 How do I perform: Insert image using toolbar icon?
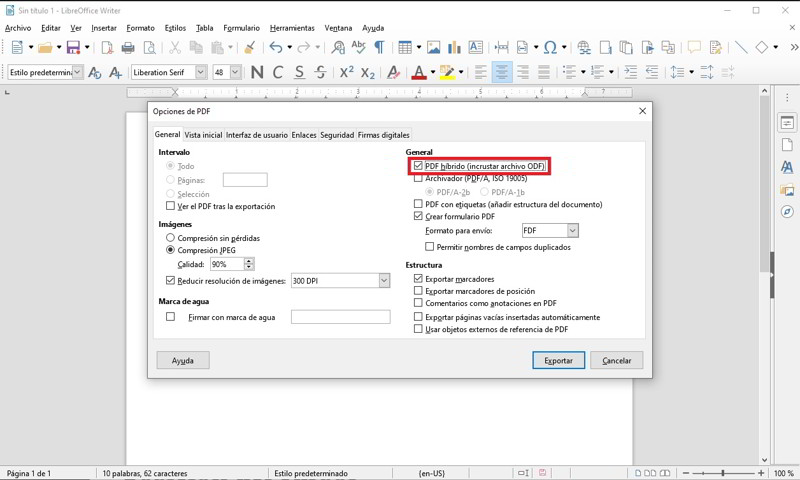[434, 47]
